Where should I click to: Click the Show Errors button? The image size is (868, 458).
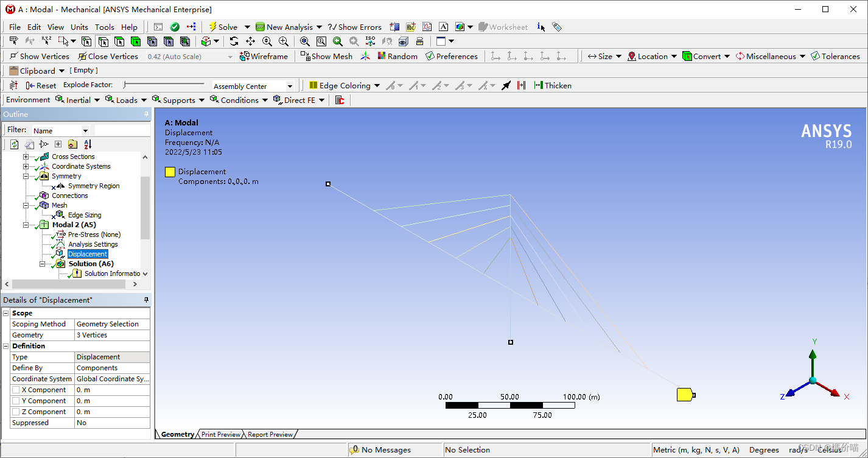(x=355, y=27)
